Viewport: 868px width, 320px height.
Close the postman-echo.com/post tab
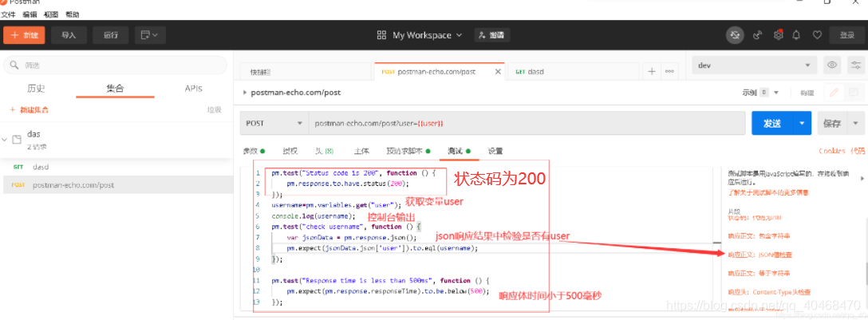497,71
